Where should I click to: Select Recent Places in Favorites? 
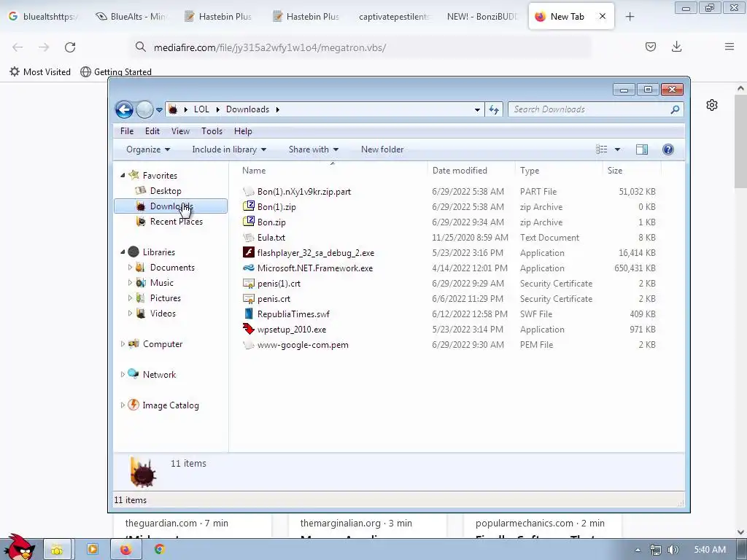[x=177, y=222]
